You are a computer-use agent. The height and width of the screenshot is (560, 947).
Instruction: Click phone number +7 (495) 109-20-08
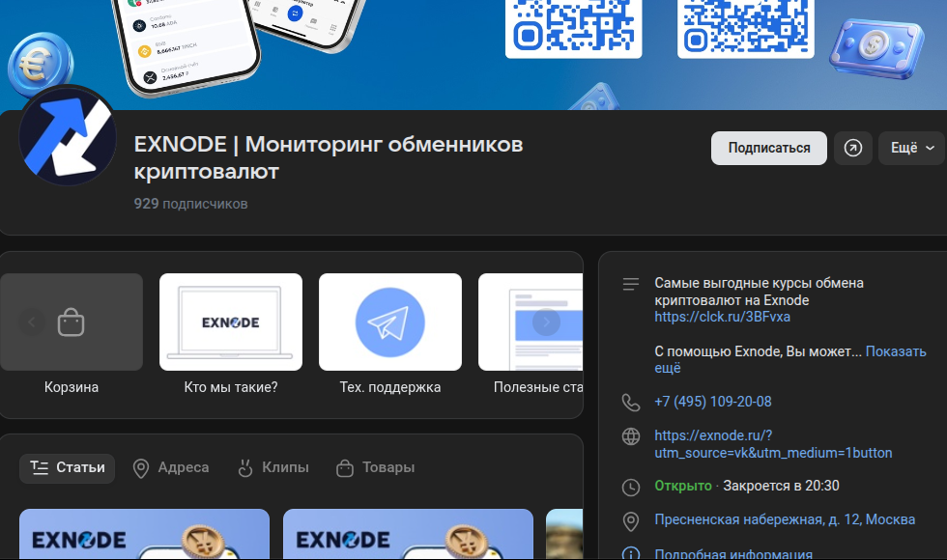(713, 402)
